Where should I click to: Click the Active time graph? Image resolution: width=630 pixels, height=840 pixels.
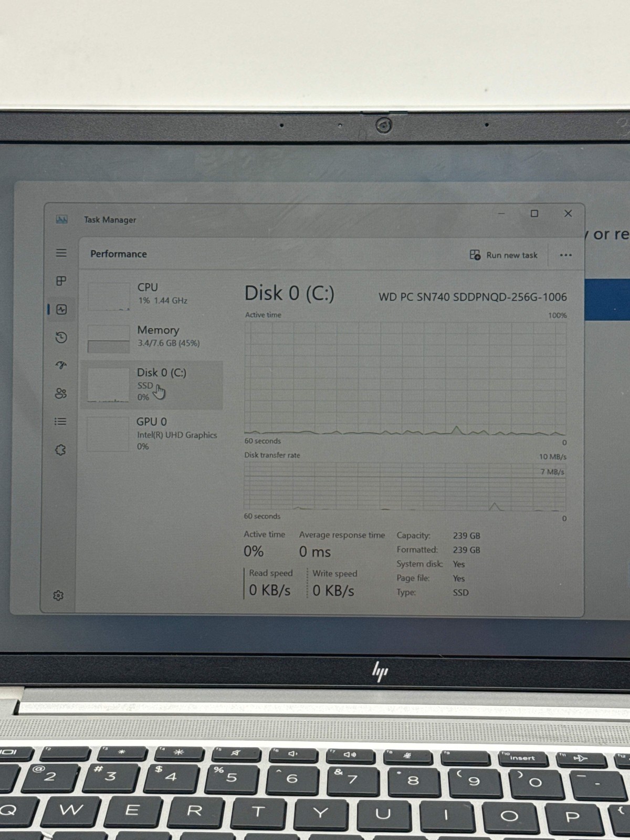(405, 379)
